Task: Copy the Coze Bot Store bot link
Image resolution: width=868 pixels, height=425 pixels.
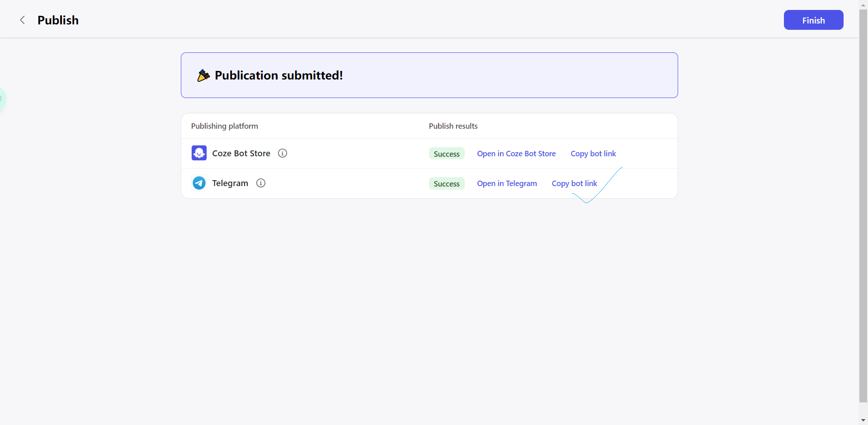Action: pyautogui.click(x=593, y=154)
